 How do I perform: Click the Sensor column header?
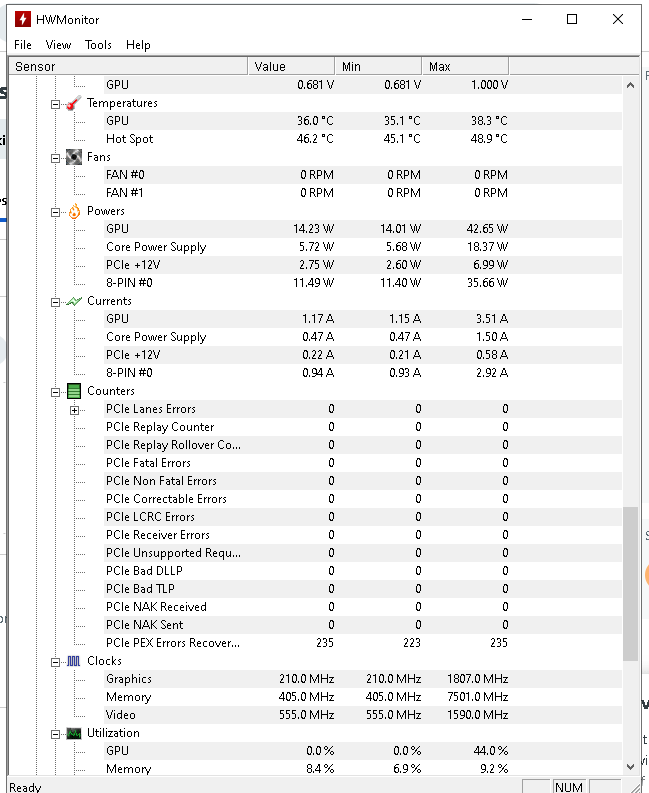pos(128,66)
